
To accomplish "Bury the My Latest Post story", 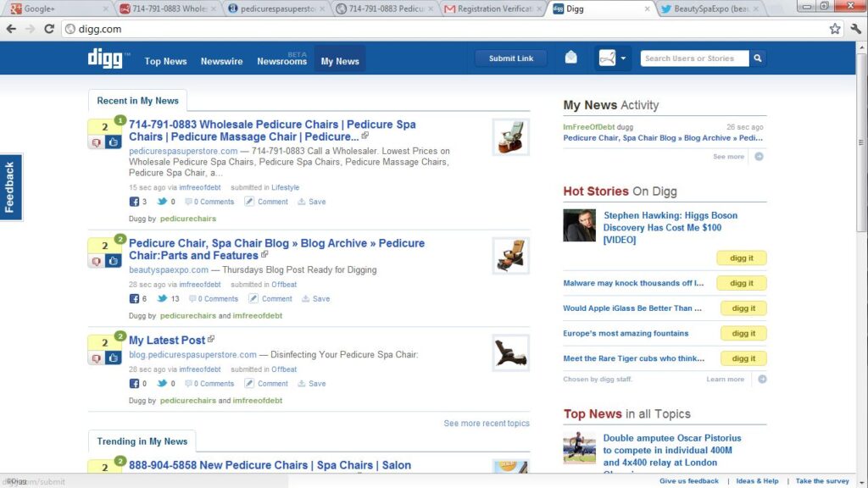I will [x=97, y=358].
